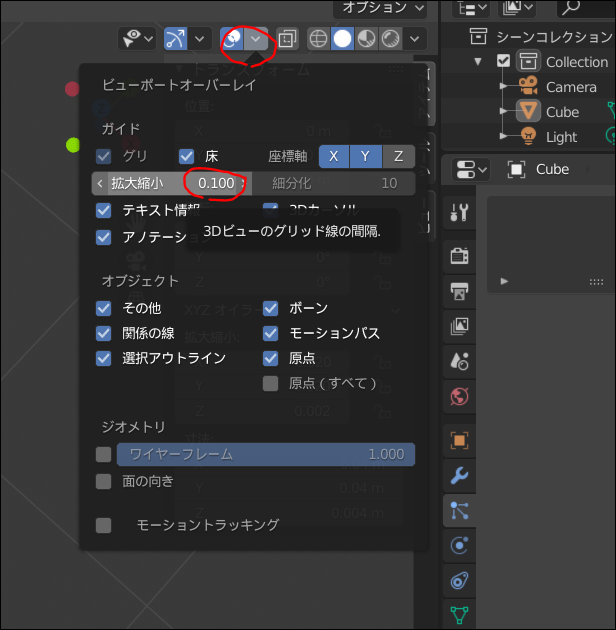Viewport: 616px width, 630px height.
Task: Toggle the 選択アウトライン checkbox
Action: [x=104, y=358]
